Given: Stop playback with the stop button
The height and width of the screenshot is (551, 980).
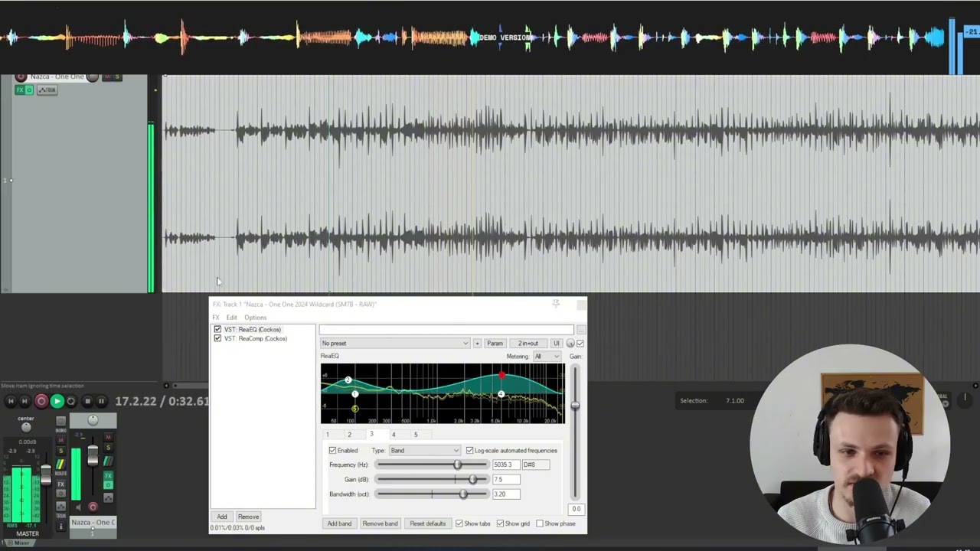Looking at the screenshot, I should point(87,401).
